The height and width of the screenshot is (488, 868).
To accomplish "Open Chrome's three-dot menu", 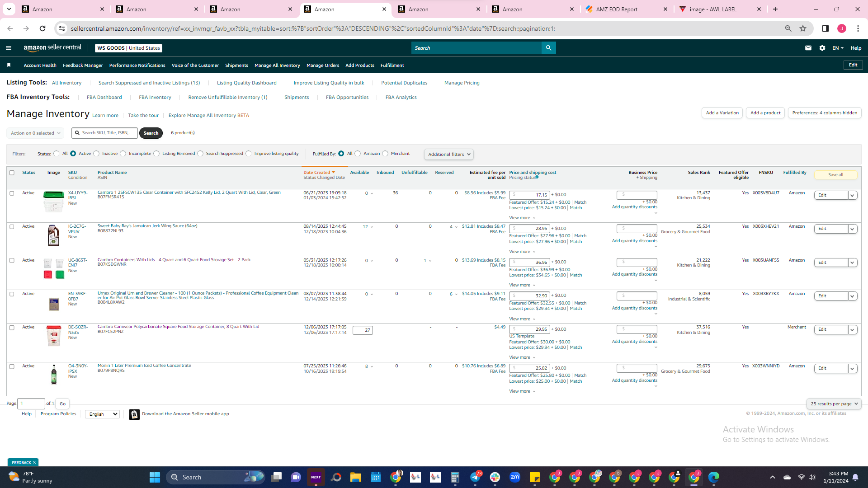I will pos(858,28).
